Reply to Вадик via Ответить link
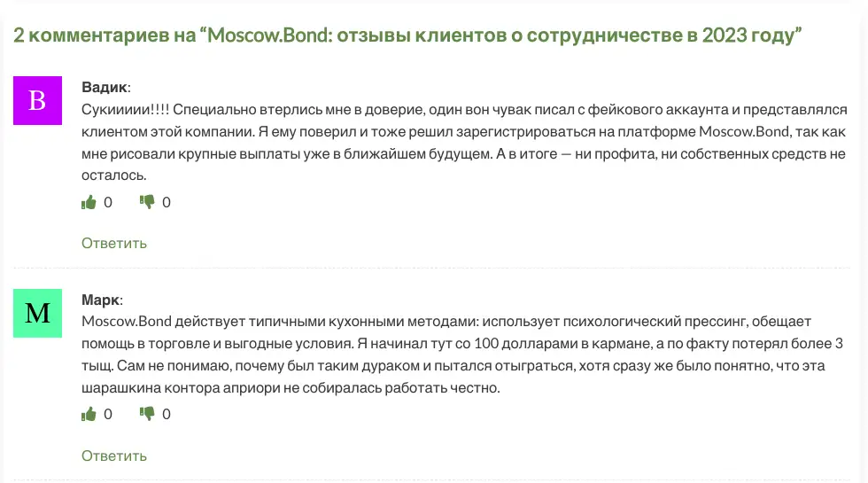Viewport: 868px width, 483px height. (x=114, y=243)
